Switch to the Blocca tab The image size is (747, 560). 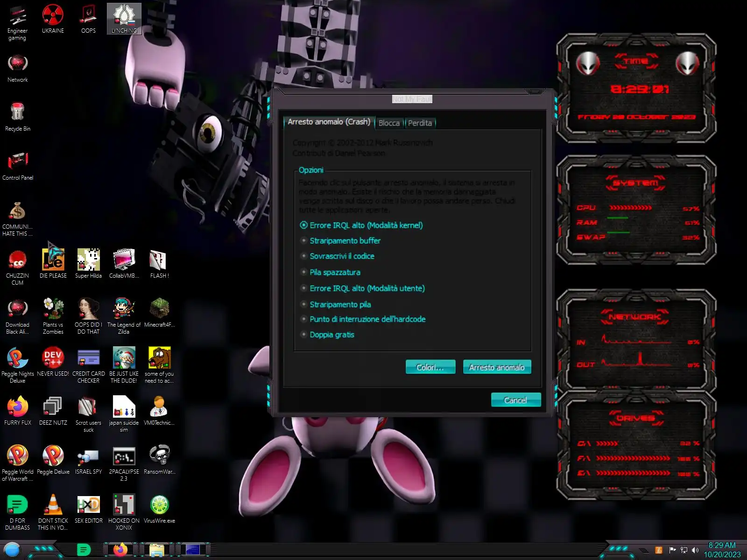tap(389, 123)
